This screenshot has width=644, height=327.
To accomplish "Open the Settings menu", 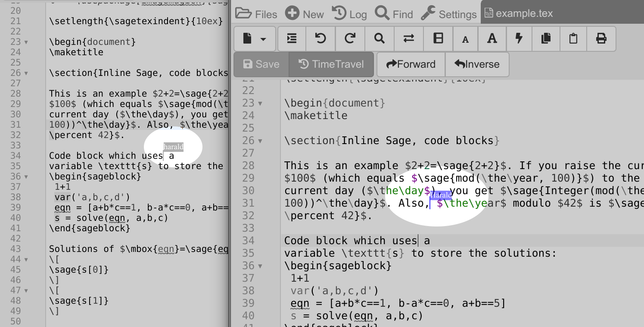I will [x=449, y=14].
